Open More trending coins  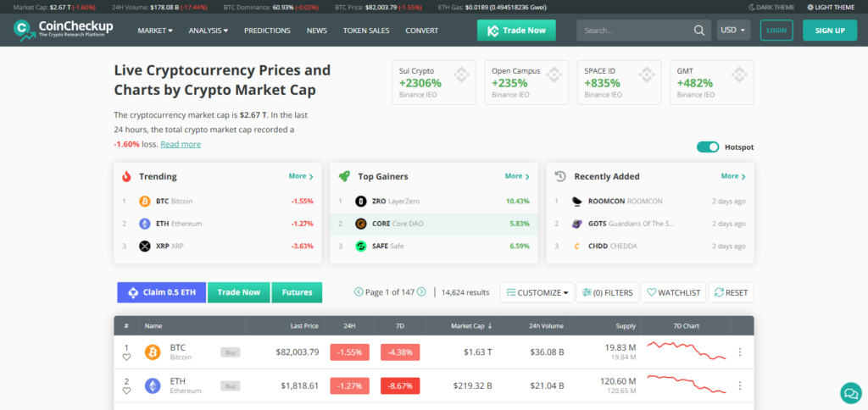click(301, 176)
